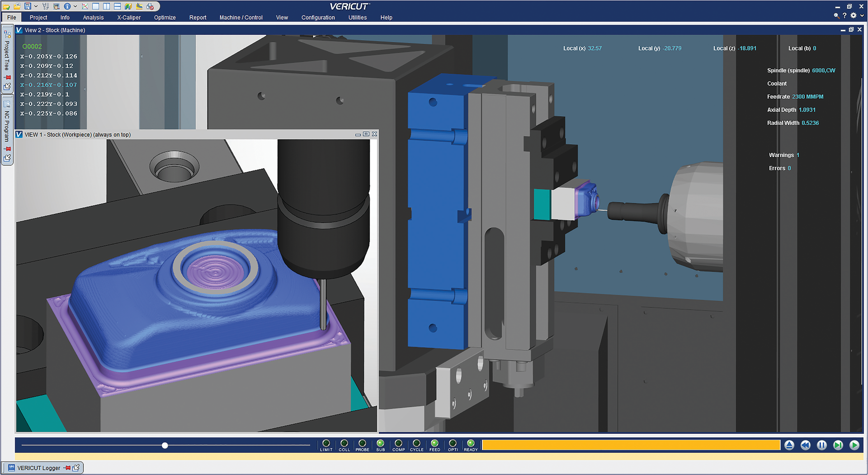
Task: Switch to two-view vertical layout icon
Action: (106, 6)
